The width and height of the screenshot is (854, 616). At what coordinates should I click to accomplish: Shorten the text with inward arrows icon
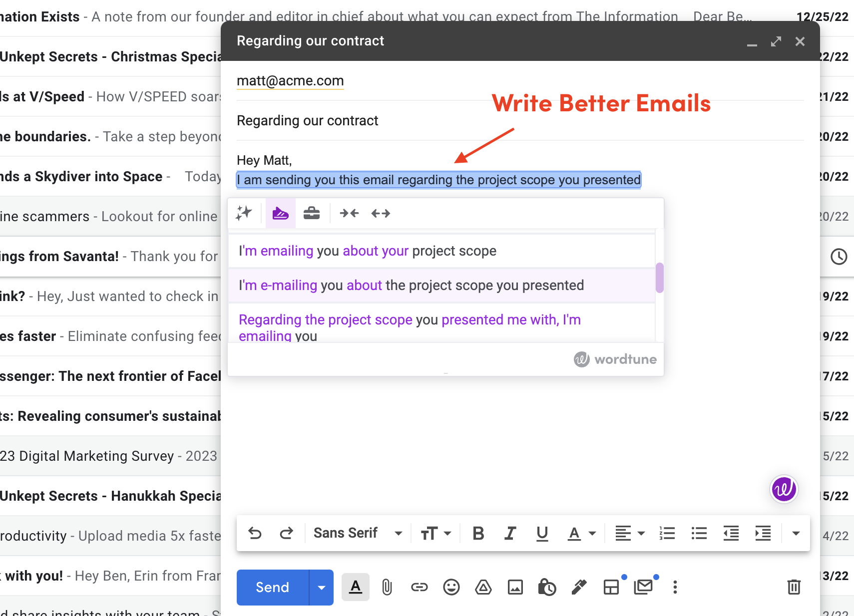[x=349, y=213]
